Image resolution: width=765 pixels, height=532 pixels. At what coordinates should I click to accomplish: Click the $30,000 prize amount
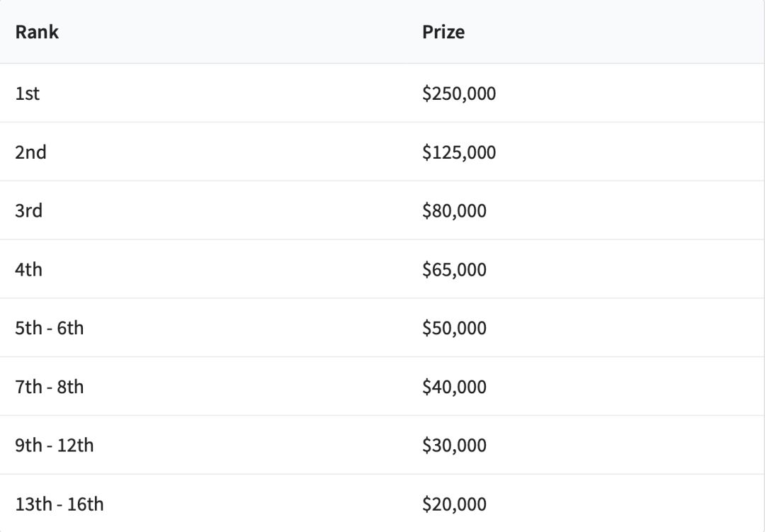coord(454,446)
